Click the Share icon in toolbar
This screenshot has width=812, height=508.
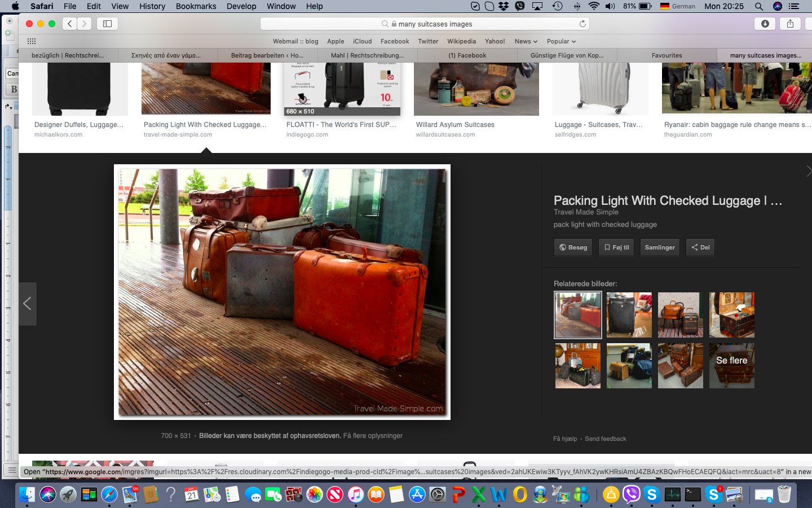click(x=790, y=24)
